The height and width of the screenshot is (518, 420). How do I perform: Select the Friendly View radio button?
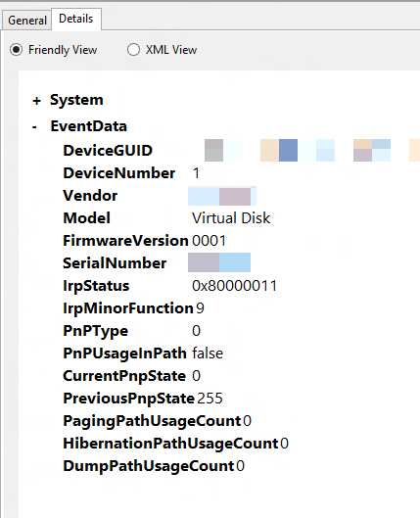click(x=17, y=50)
